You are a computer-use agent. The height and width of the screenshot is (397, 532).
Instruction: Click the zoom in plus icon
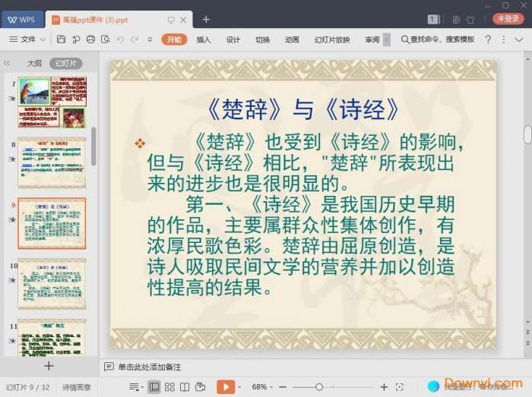pyautogui.click(x=384, y=387)
